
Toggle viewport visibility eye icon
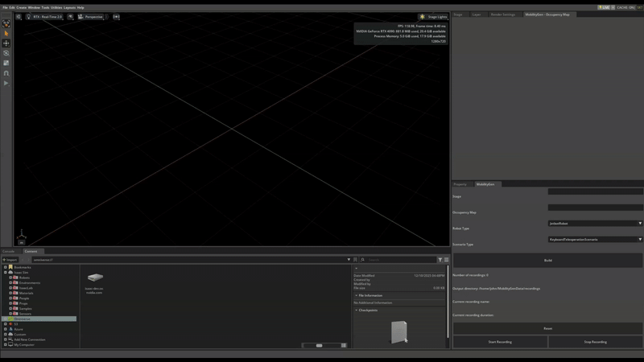(x=71, y=16)
